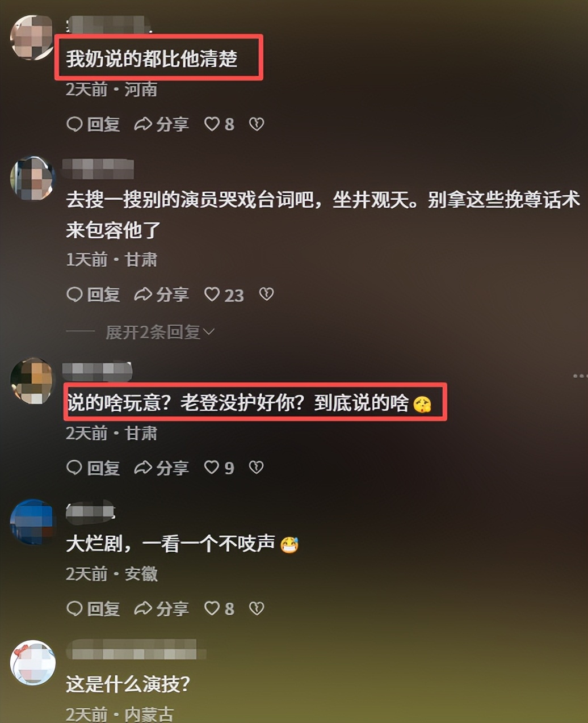Open the blue avatar of 大烂剧 commenter
Screen dimensions: 588x723
(x=32, y=522)
